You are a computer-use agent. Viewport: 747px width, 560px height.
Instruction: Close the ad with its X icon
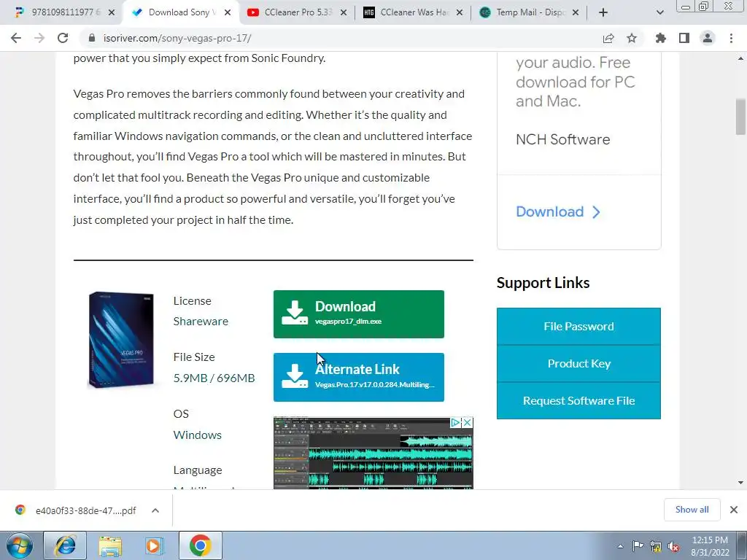[x=468, y=422]
